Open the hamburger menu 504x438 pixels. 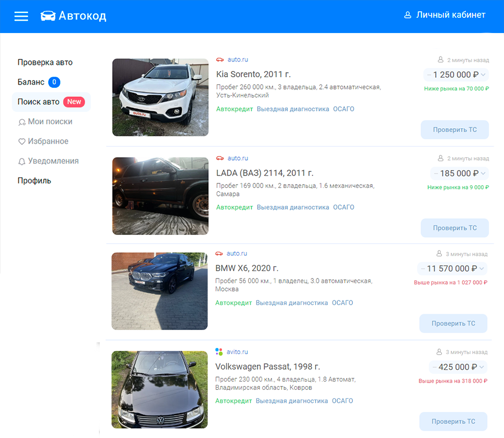(21, 16)
